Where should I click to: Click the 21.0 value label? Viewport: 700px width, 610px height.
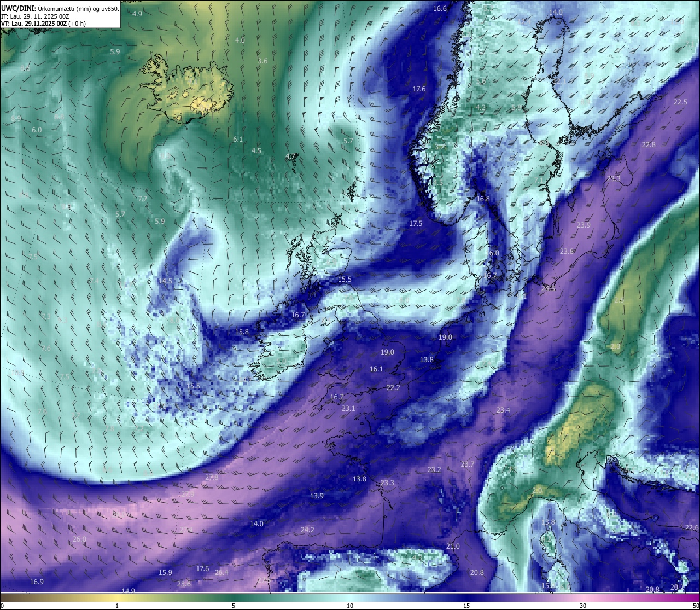point(453,547)
